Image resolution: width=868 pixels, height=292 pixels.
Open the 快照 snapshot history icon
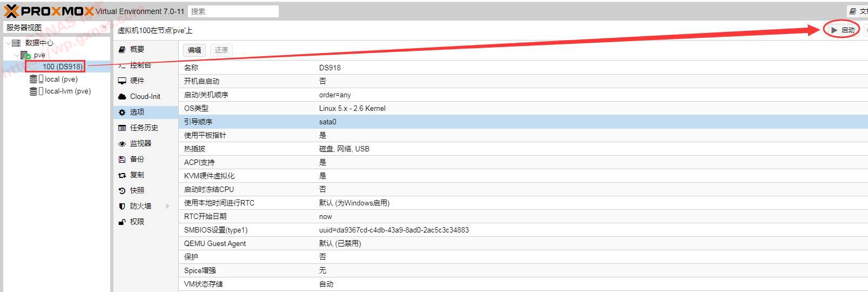pyautogui.click(x=122, y=190)
